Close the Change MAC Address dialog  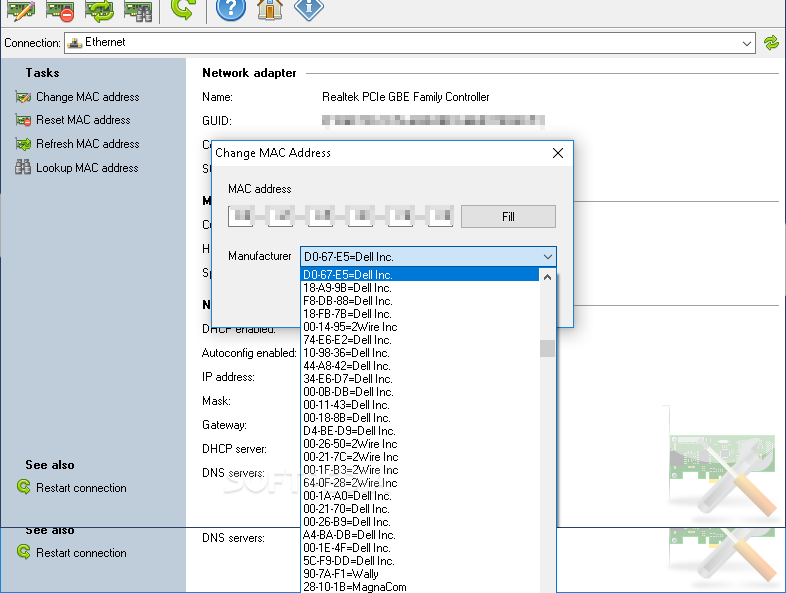pos(558,153)
